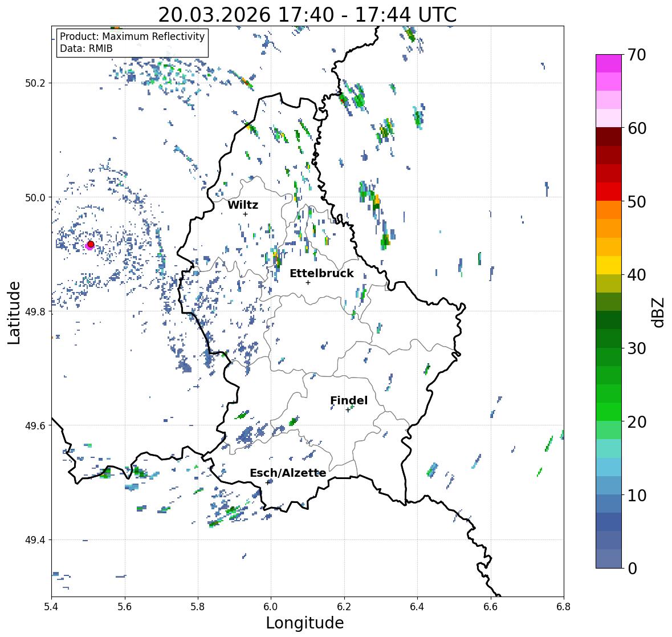Click the 'Data: RMIB' legend text
Viewport: 672px width, 637px height.
86,48
